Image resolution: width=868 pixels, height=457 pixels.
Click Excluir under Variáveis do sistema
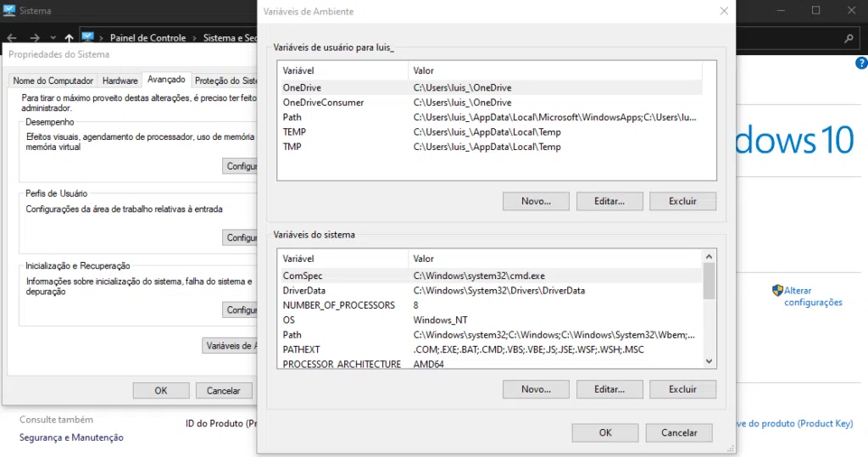(682, 389)
